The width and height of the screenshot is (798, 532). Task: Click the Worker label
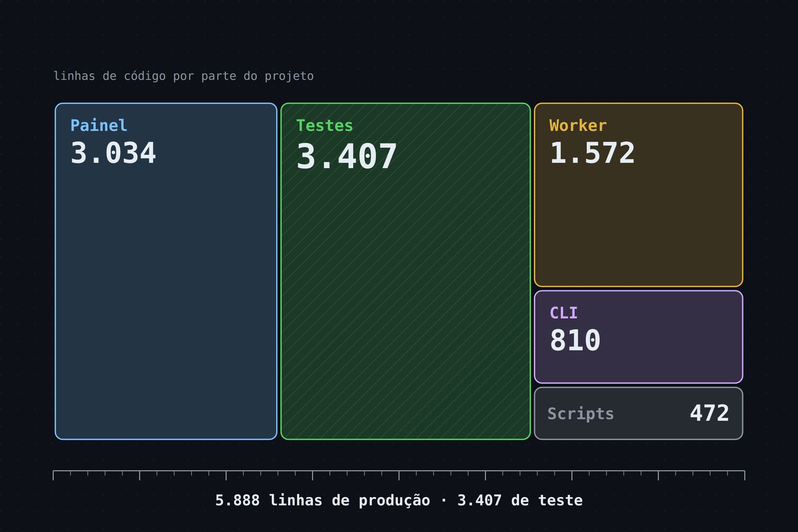click(x=578, y=125)
